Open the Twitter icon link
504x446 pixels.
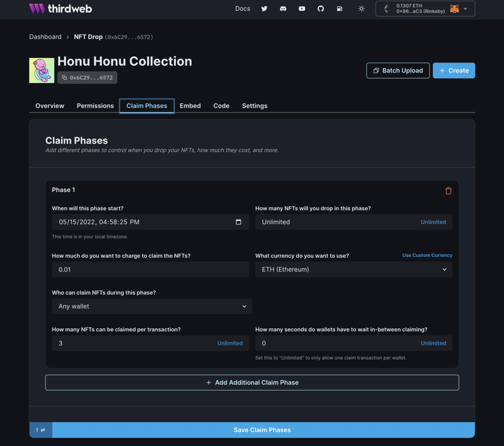click(x=264, y=9)
